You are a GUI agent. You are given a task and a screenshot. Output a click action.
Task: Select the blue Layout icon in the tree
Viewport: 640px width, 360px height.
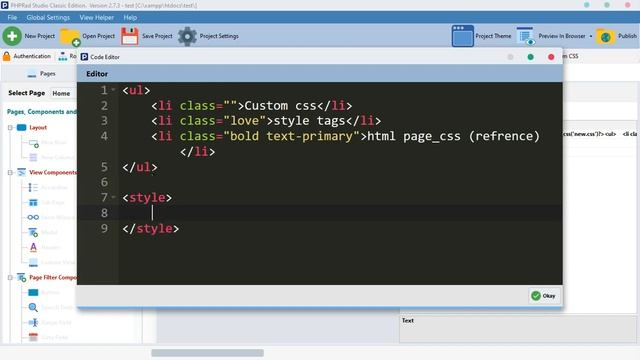[22, 128]
